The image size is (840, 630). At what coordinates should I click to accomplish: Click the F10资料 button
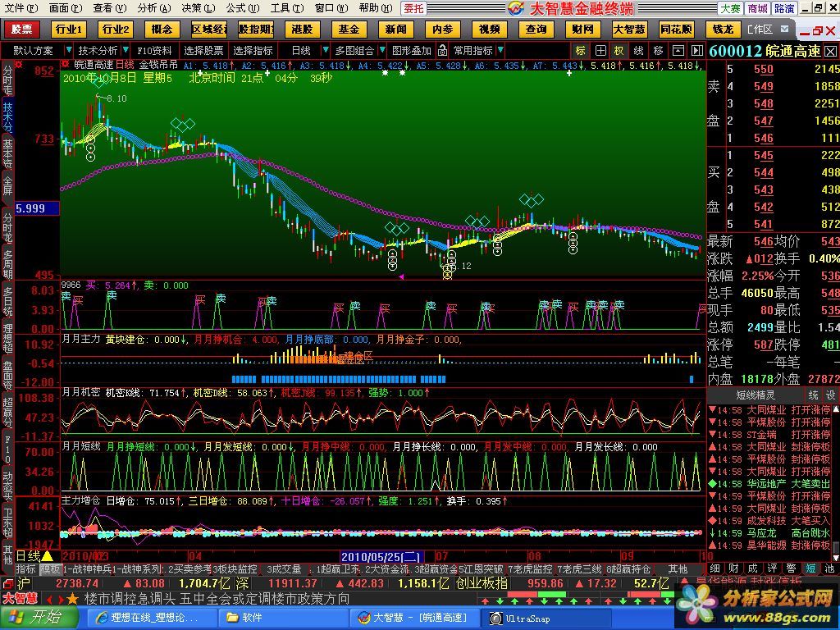(x=154, y=50)
